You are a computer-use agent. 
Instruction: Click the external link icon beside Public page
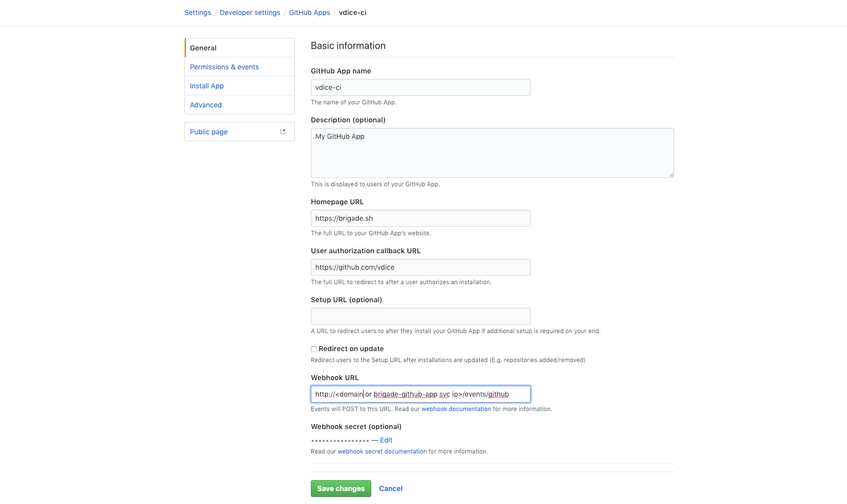tap(283, 131)
